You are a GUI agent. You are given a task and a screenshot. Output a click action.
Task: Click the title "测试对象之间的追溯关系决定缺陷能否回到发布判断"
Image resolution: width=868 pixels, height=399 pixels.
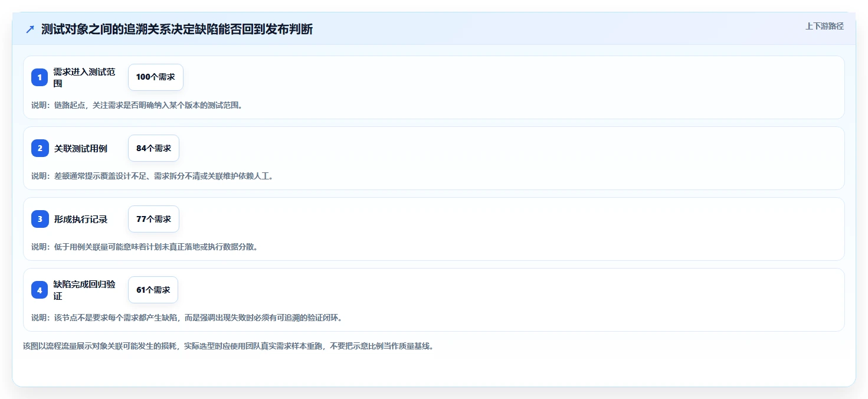(177, 30)
